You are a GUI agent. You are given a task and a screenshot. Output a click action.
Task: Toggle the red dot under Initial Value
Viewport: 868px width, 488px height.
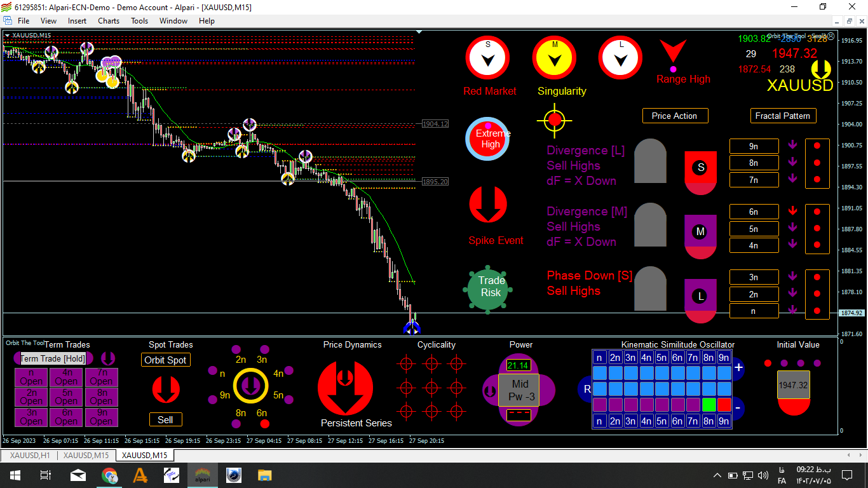pos(768,363)
